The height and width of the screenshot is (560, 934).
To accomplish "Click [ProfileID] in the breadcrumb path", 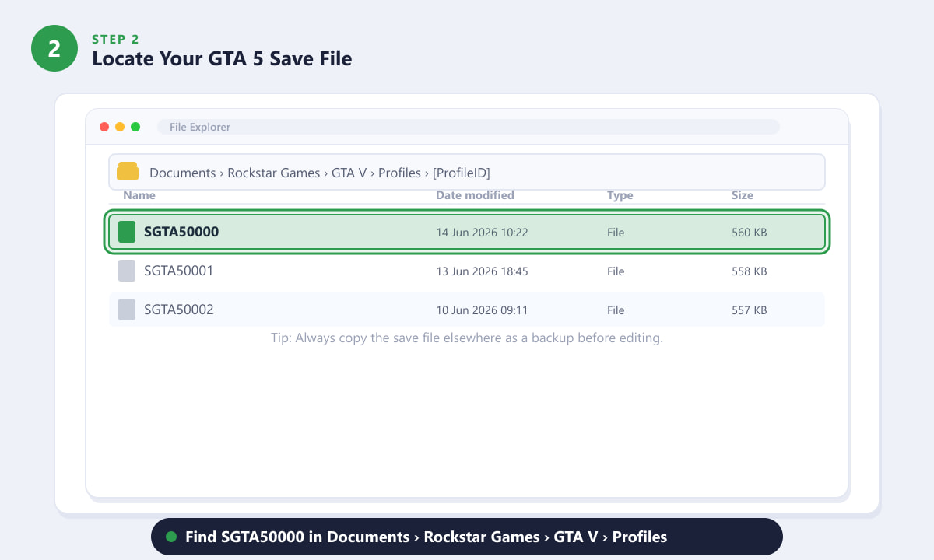I will (462, 173).
